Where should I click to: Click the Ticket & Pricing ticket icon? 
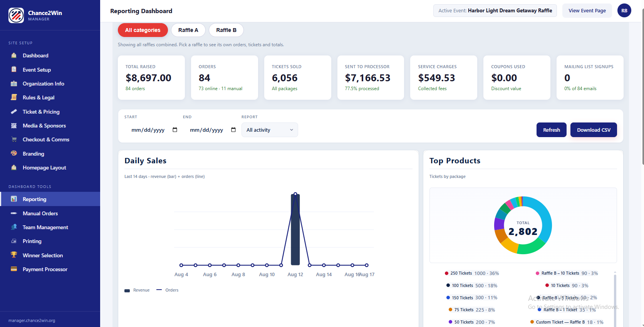click(x=14, y=112)
